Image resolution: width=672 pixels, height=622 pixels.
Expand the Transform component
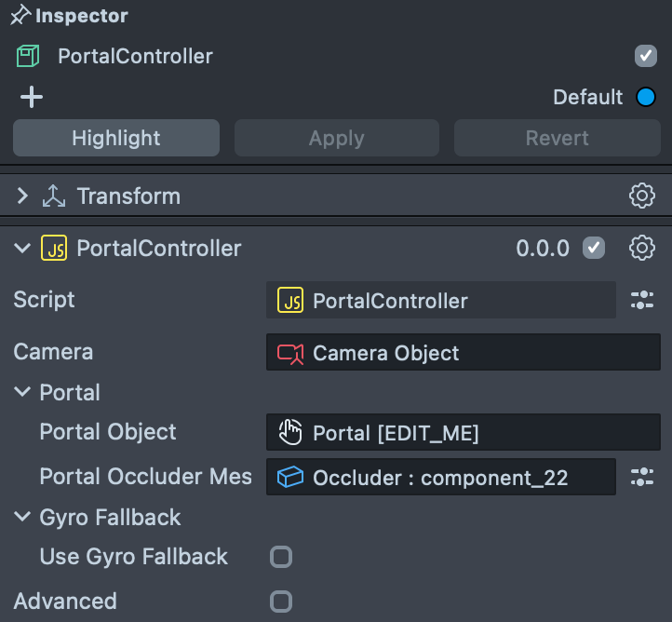pyautogui.click(x=22, y=196)
